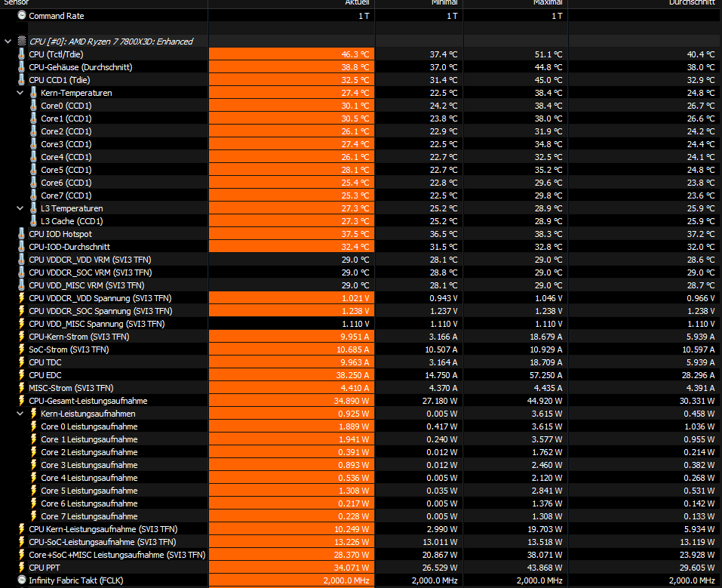The image size is (722, 588).
Task: Select CPU Kern-Leistungsaufnahme (SVI3 TFN) label
Action: [x=103, y=529]
